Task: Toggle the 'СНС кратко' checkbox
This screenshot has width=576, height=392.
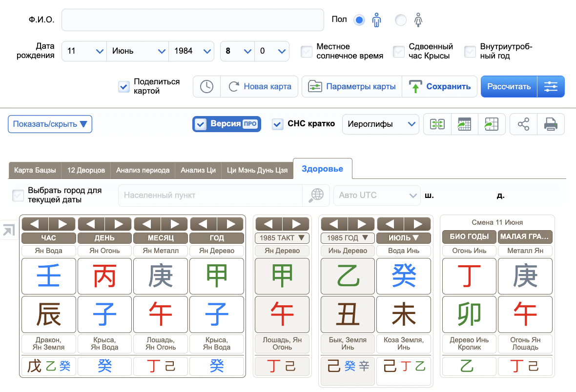Action: pyautogui.click(x=277, y=124)
